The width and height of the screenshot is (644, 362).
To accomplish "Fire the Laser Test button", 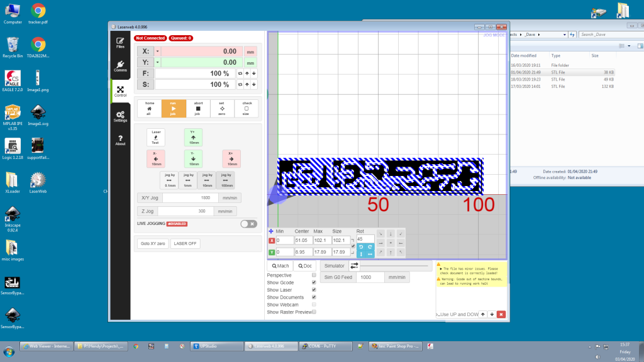I will [155, 137].
